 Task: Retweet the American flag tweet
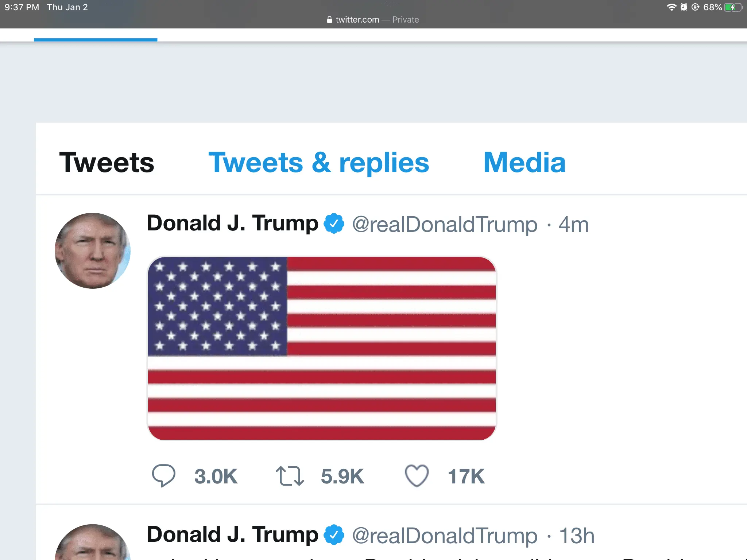290,476
